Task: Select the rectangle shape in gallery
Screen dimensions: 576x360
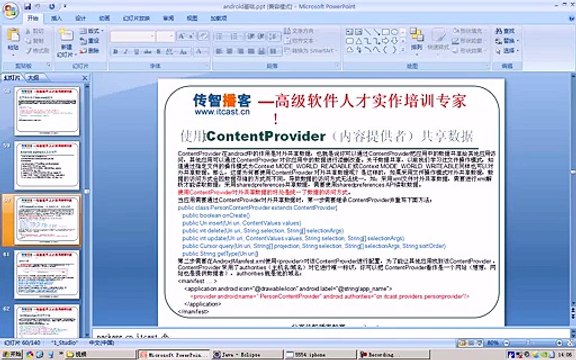Action: pos(385,32)
